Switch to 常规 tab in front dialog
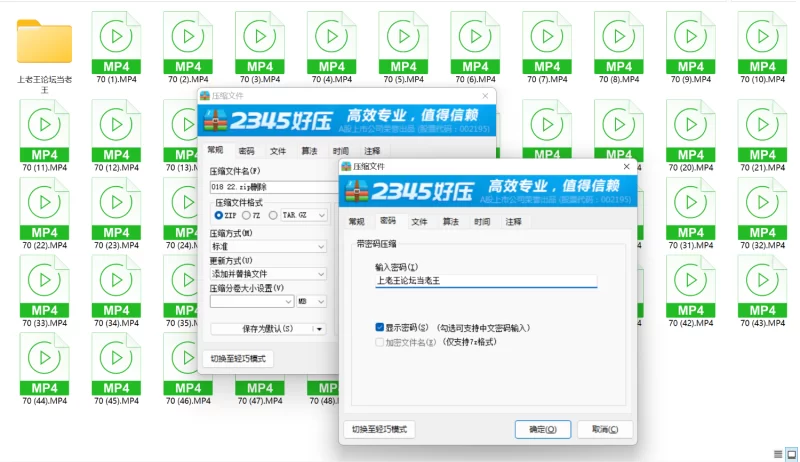Viewport: 800px width, 462px height. pyautogui.click(x=357, y=221)
